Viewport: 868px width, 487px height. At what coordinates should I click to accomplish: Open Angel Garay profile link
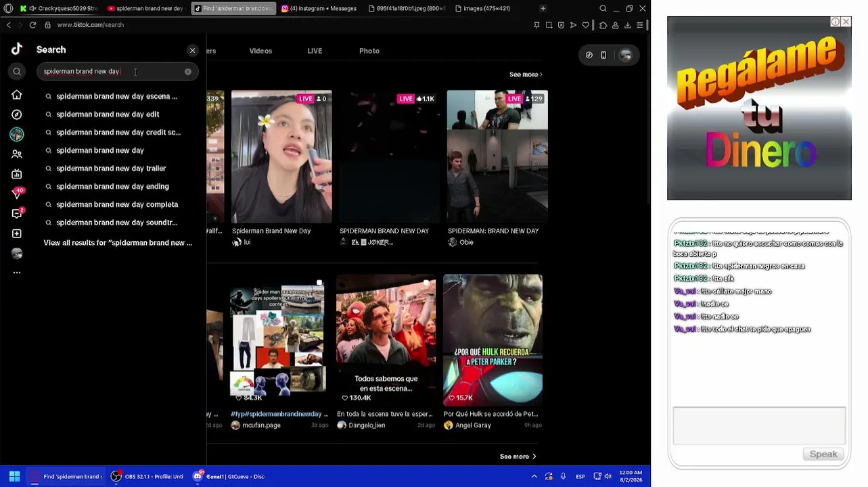473,425
